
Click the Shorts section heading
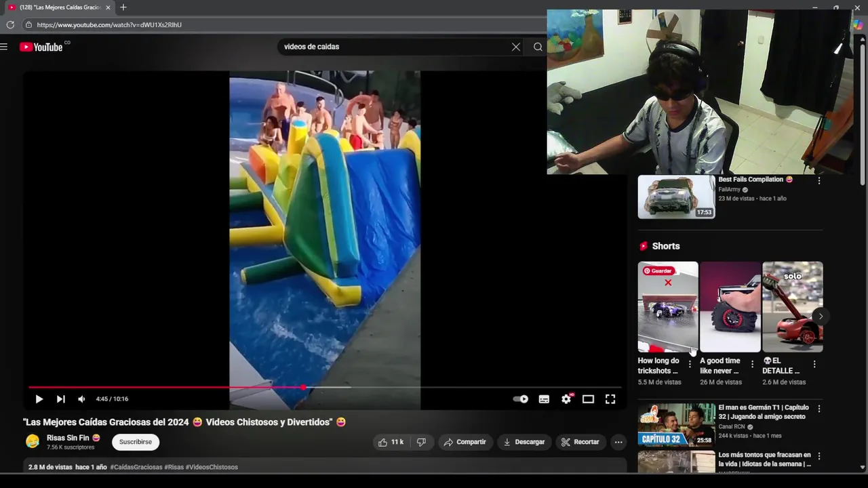pos(665,246)
